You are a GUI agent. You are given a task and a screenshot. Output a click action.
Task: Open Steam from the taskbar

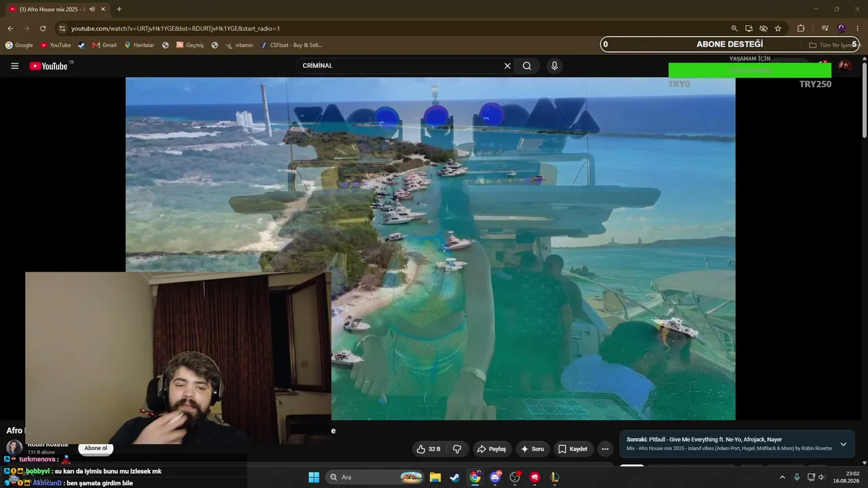coord(455,477)
